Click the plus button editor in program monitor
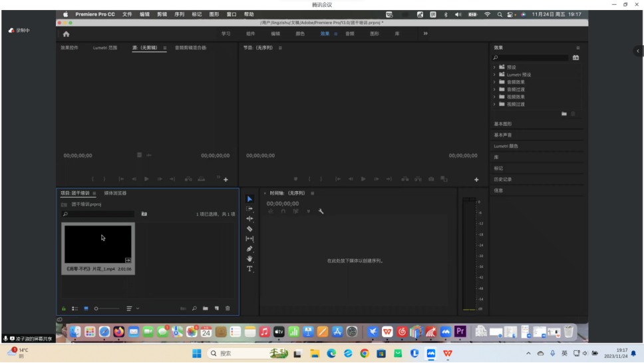Screen dimensions: 644x363 click(x=476, y=180)
